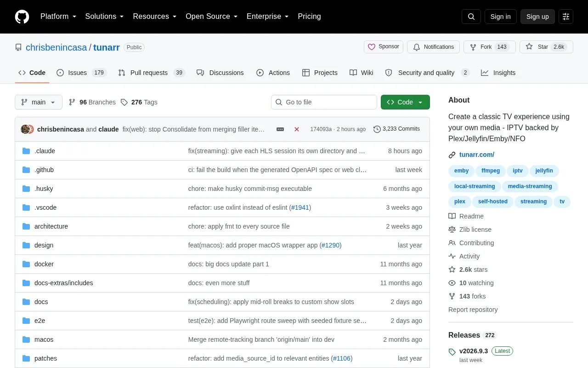The image size is (588, 368).
Task: Open the tunarr.com website link
Action: click(x=477, y=155)
